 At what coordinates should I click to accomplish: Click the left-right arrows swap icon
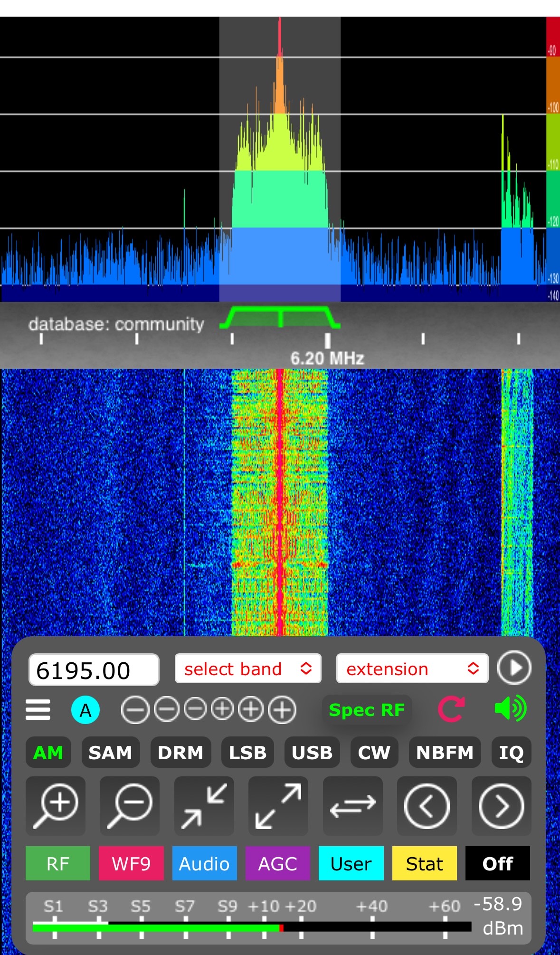click(x=352, y=806)
